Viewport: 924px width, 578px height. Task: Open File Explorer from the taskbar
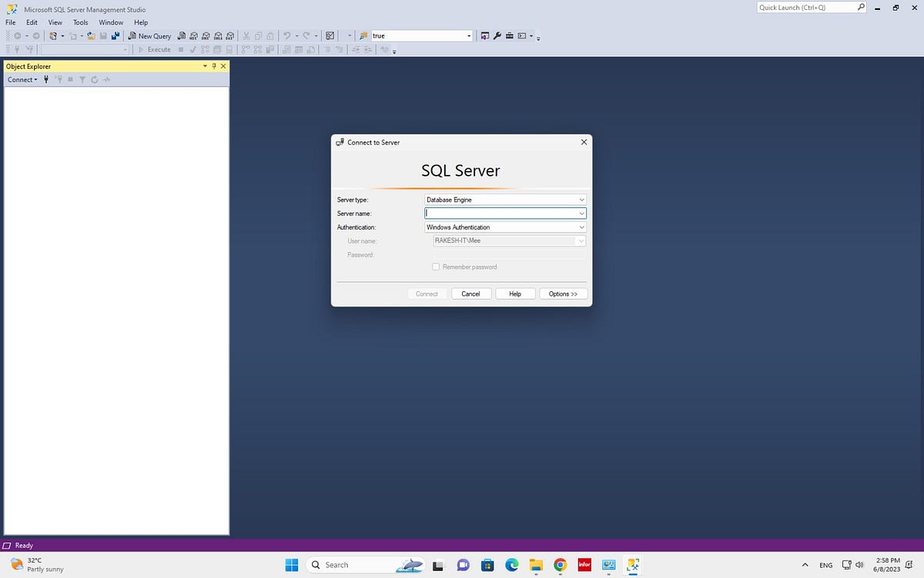(536, 565)
